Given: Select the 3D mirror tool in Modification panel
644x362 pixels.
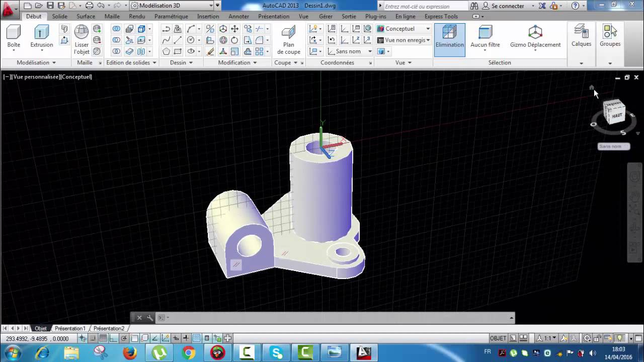Looking at the screenshot, I should point(210,29).
